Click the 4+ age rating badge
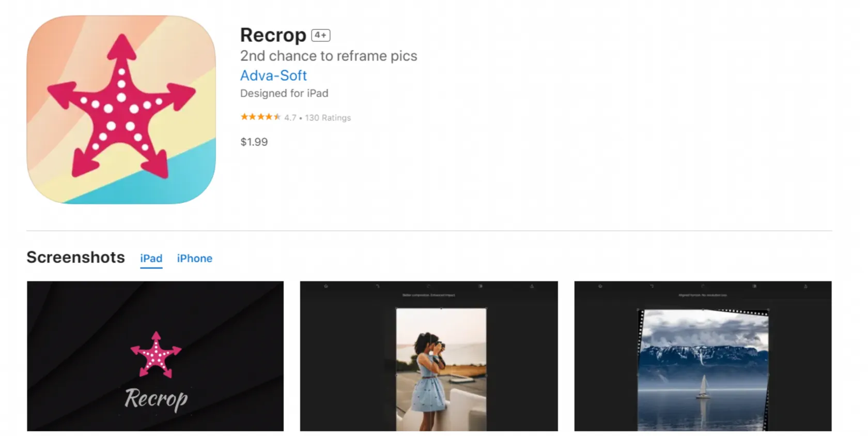868x436 pixels. 320,35
